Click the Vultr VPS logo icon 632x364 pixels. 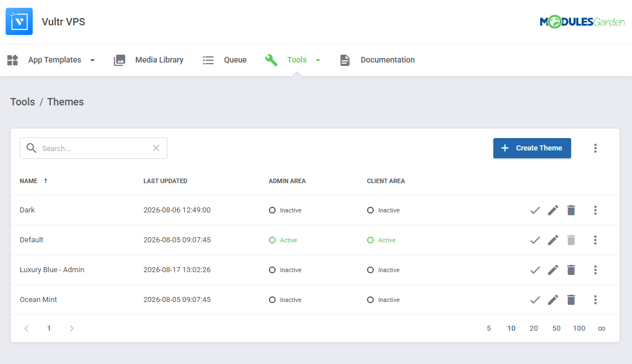[19, 21]
